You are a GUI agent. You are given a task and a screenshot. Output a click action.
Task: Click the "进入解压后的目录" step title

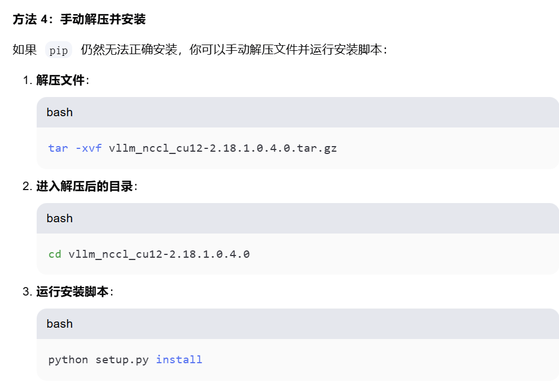point(85,186)
